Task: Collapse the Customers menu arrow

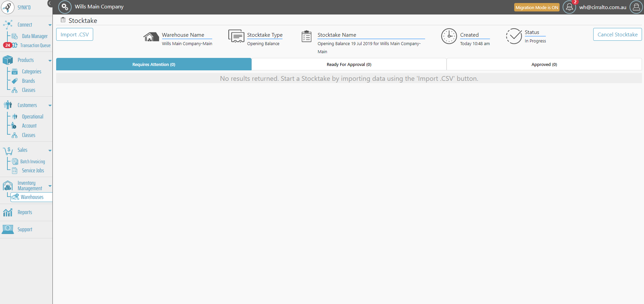Action: (50, 105)
